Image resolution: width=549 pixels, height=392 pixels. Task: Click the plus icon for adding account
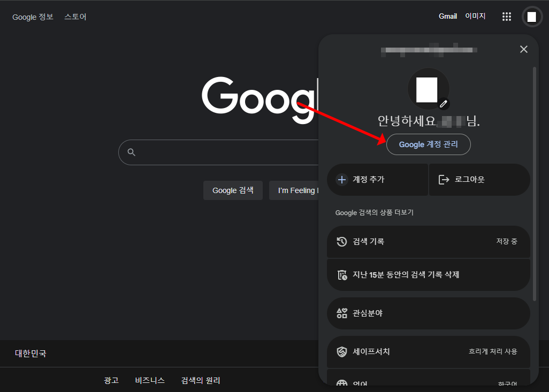(x=342, y=180)
